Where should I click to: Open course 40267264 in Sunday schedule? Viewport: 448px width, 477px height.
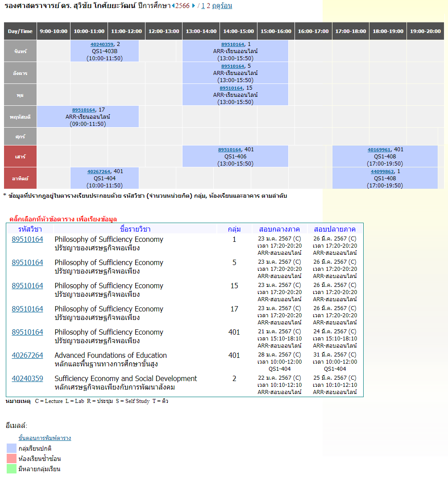pyautogui.click(x=99, y=171)
